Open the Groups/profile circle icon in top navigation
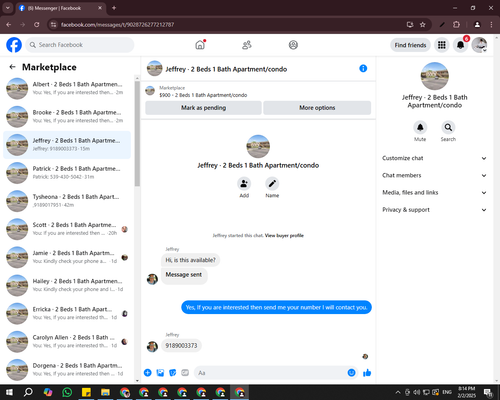This screenshot has width=500, height=400. (293, 45)
